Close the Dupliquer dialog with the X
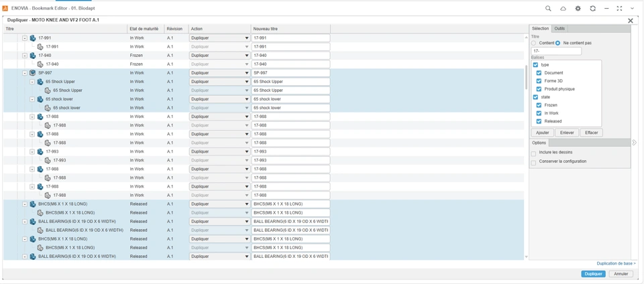Viewport: 644px width, 284px height. pos(631,21)
